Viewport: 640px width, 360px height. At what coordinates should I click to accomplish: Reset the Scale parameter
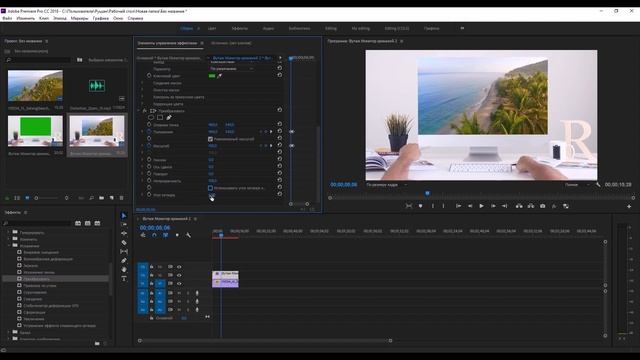tap(280, 145)
